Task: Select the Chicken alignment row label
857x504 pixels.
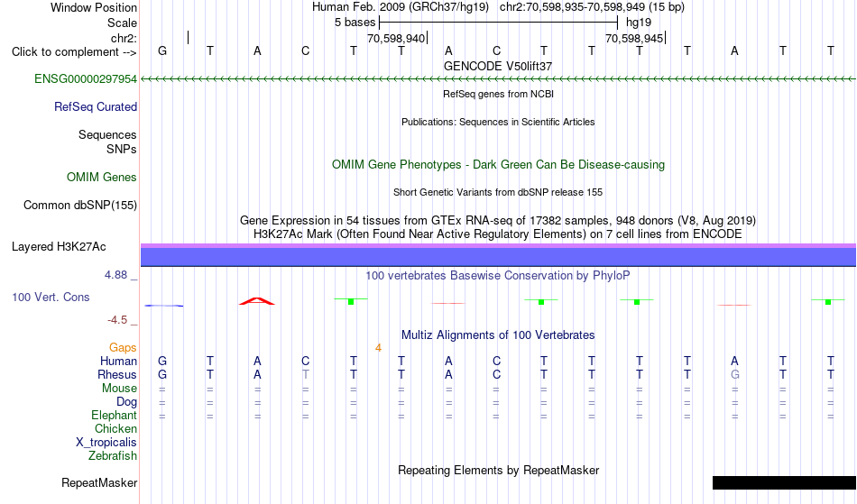Action: click(115, 428)
